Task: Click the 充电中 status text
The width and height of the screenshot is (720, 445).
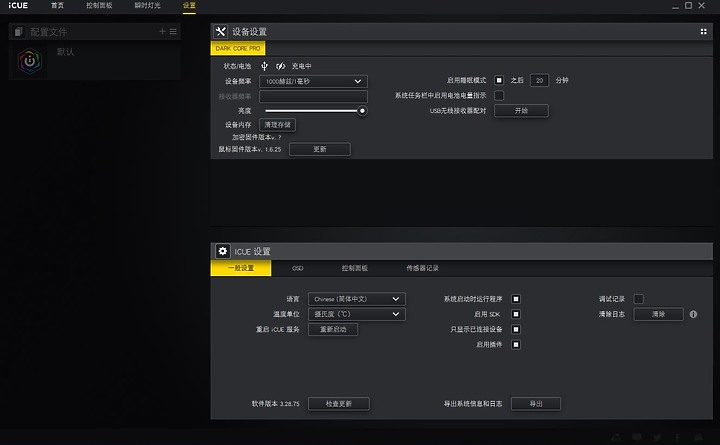Action: tap(302, 66)
